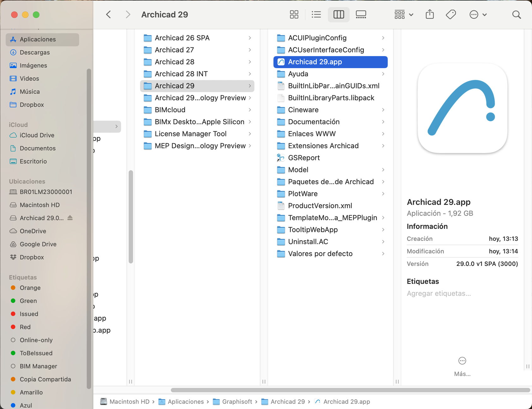The height and width of the screenshot is (409, 532).
Task: Select the BuiltInLibPar...ainGUIDs.xml file
Action: click(330, 86)
